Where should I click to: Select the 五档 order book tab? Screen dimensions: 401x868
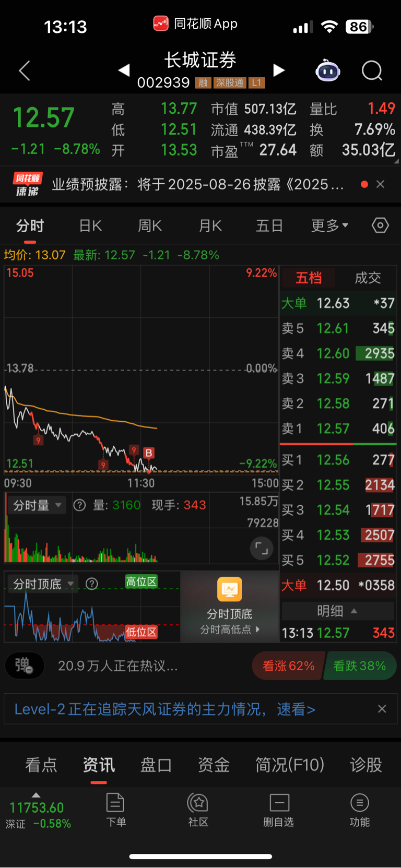(x=309, y=278)
